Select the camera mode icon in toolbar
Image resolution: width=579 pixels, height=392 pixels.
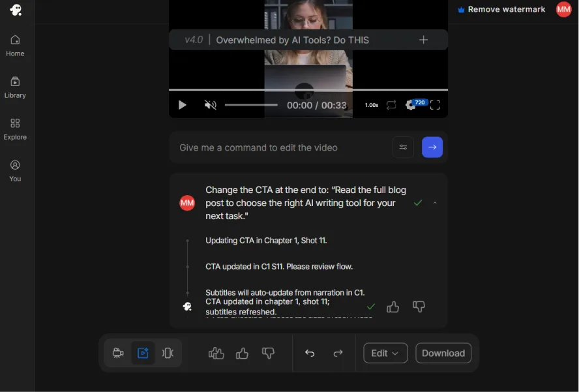point(118,353)
